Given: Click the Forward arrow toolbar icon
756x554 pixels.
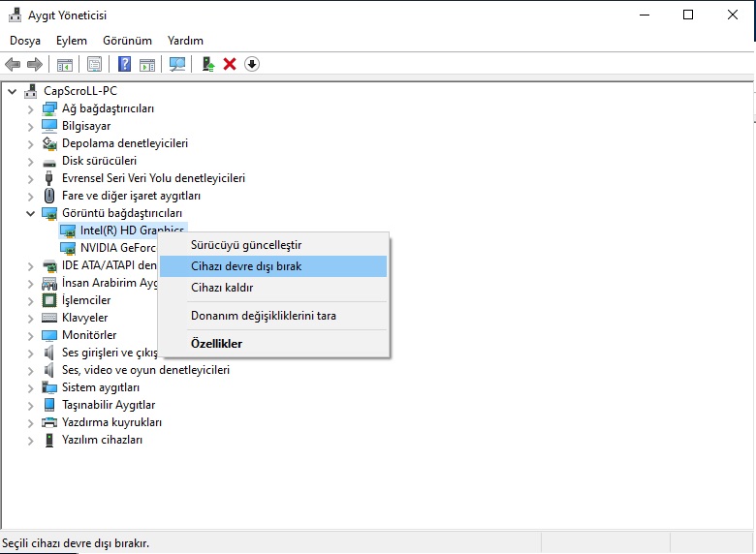Looking at the screenshot, I should pos(35,64).
